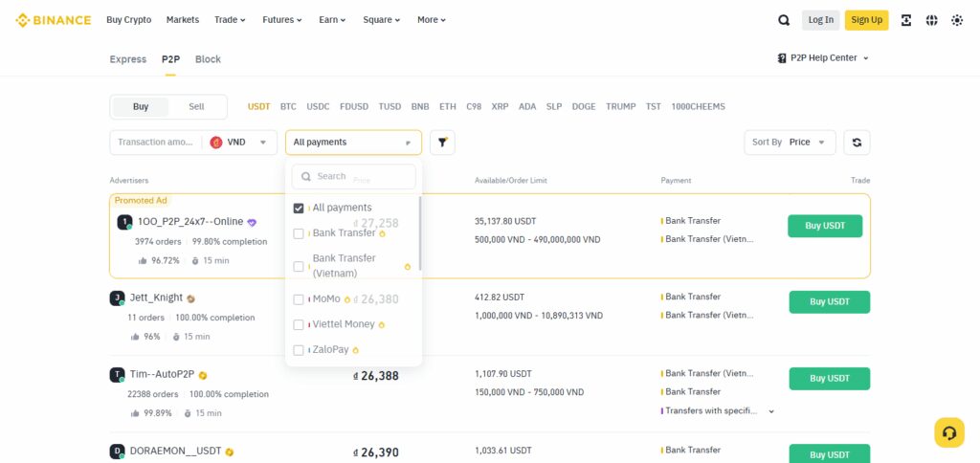Viewport: 980px width, 463px height.
Task: Switch to the Sell toggle
Action: pos(196,107)
